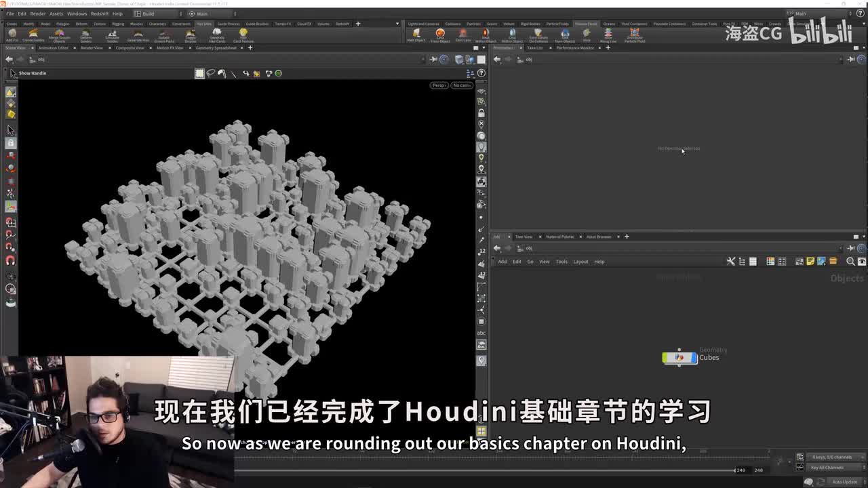
Task: Expand the left shelf set options arrow
Action: [x=397, y=24]
